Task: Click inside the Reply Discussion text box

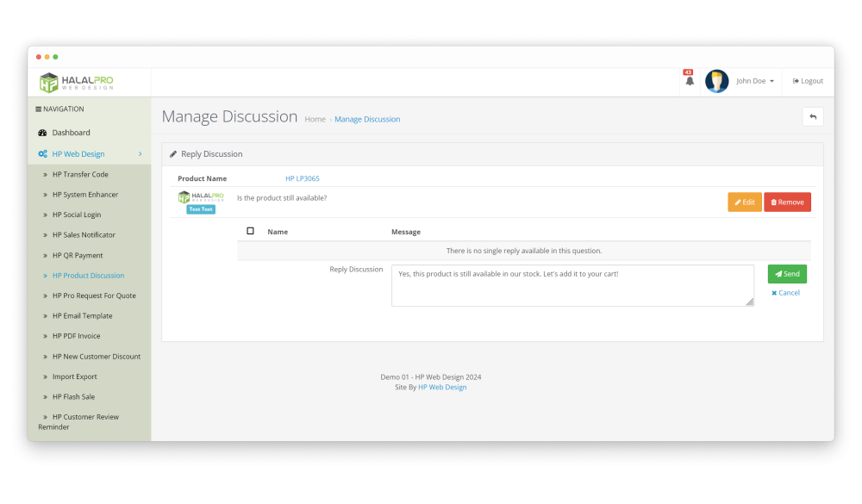Action: [572, 285]
